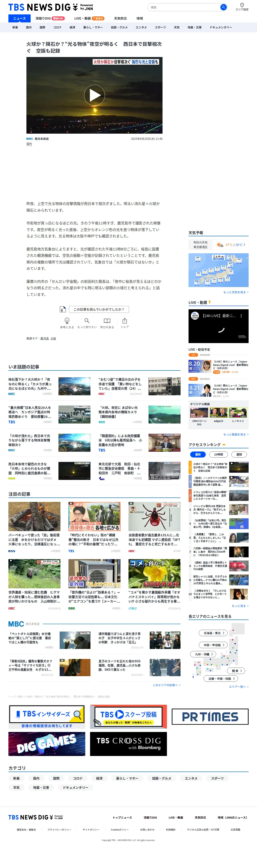Open the 北海道・東北 area button
Viewport: 257px width, 868px height.
[214, 633]
